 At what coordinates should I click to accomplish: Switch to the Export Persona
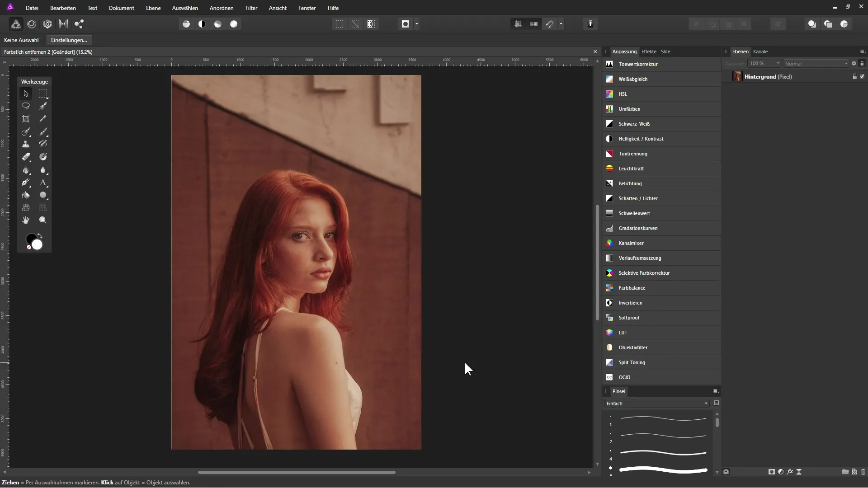(x=79, y=24)
